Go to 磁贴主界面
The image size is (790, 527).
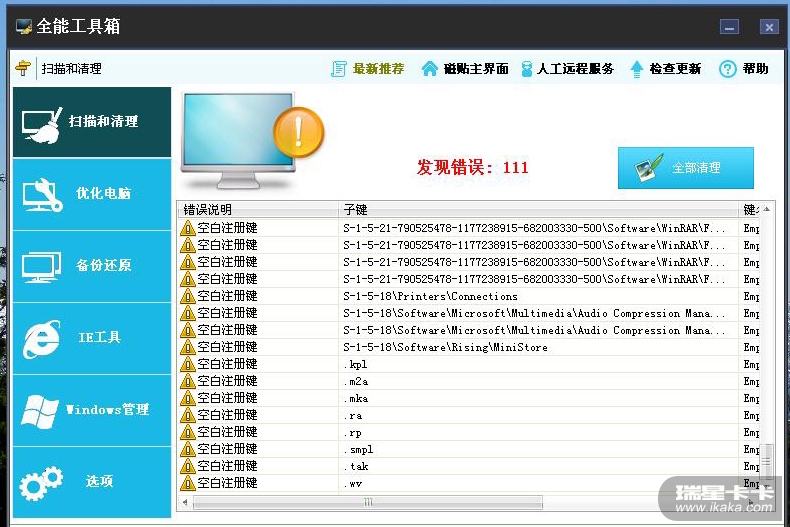coord(476,69)
